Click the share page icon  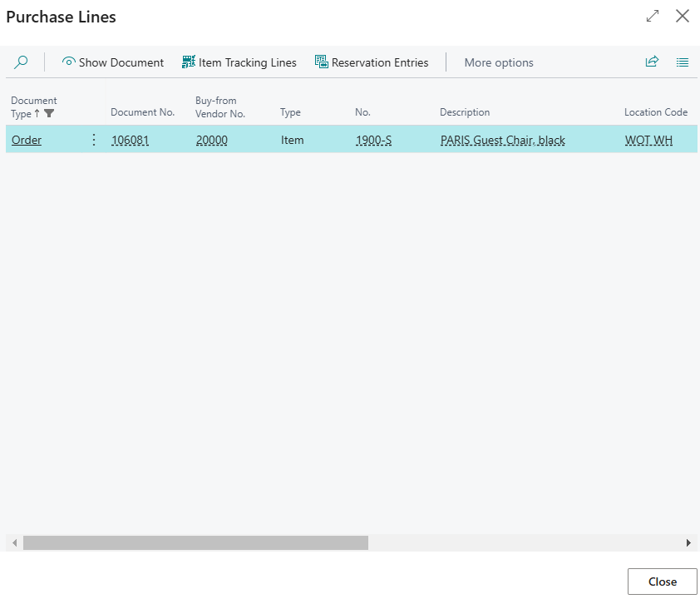[x=652, y=62]
